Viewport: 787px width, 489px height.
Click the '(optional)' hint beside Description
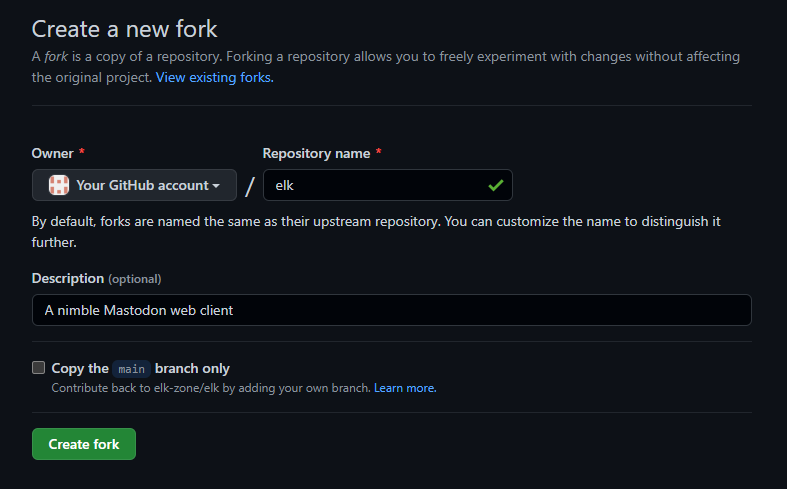click(x=134, y=279)
